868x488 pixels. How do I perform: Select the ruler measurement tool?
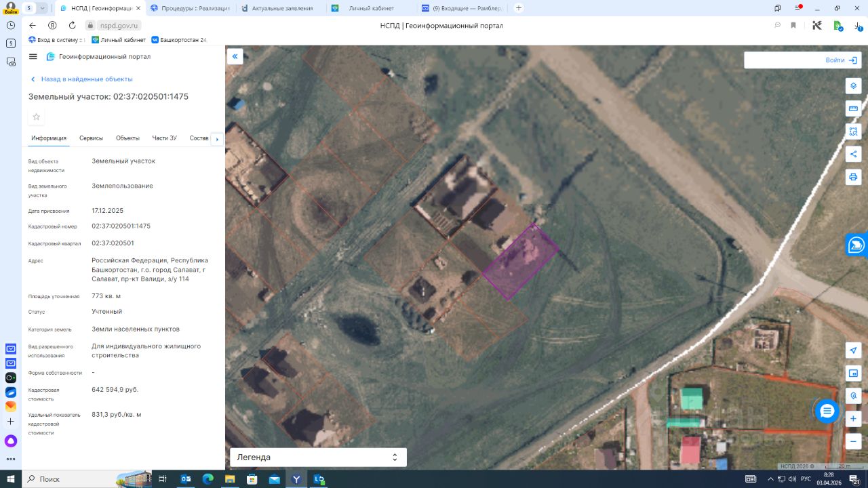click(853, 108)
